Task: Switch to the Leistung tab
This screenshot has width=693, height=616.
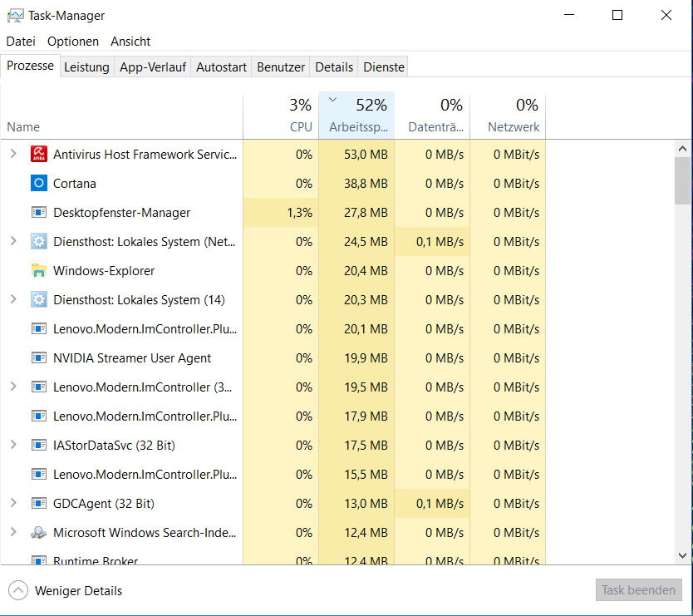Action: click(x=86, y=67)
